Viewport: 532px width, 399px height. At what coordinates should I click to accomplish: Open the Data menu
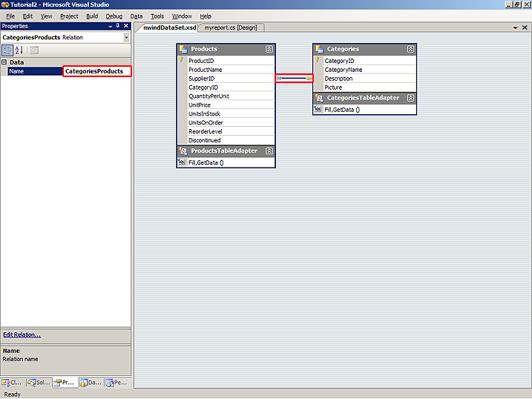tap(137, 16)
